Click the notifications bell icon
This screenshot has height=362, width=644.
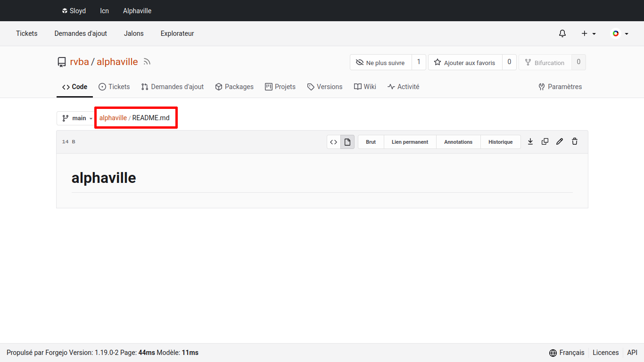(x=562, y=33)
